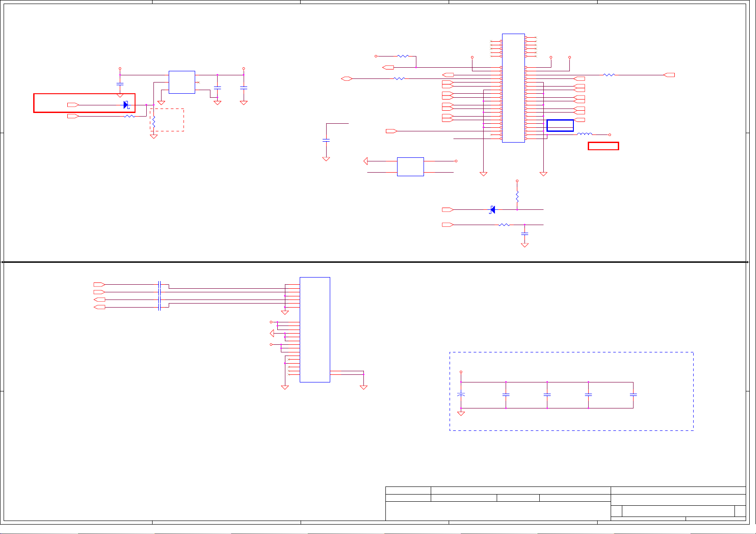Click the vertical resistor inside the red dashed box
756x534 pixels.
[153, 122]
